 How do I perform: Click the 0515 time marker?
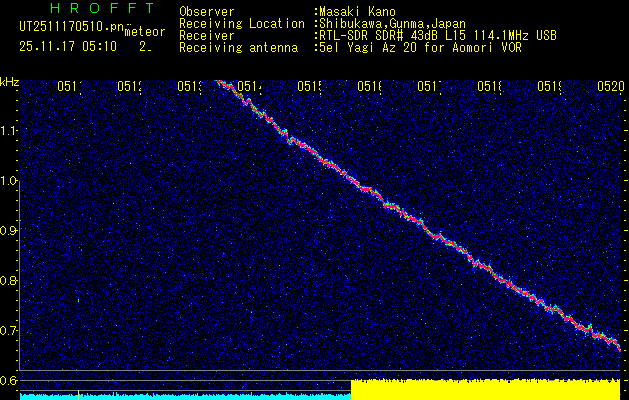(x=310, y=86)
